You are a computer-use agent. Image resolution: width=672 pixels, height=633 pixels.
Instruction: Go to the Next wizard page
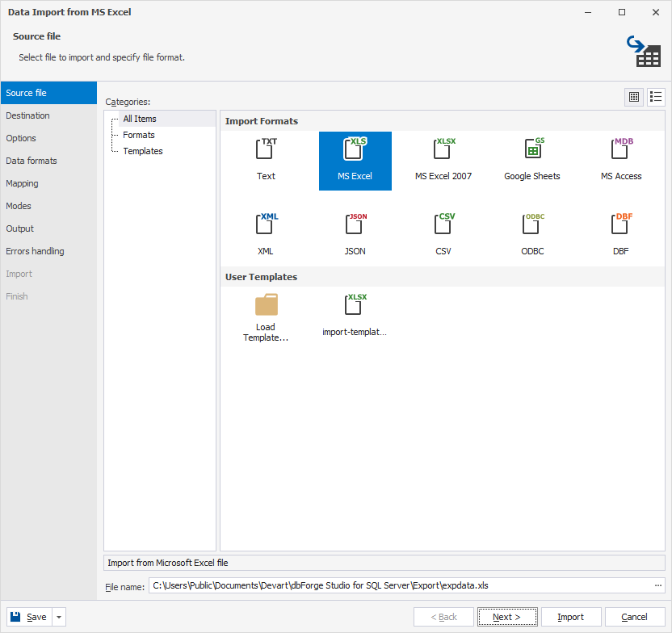coord(507,617)
